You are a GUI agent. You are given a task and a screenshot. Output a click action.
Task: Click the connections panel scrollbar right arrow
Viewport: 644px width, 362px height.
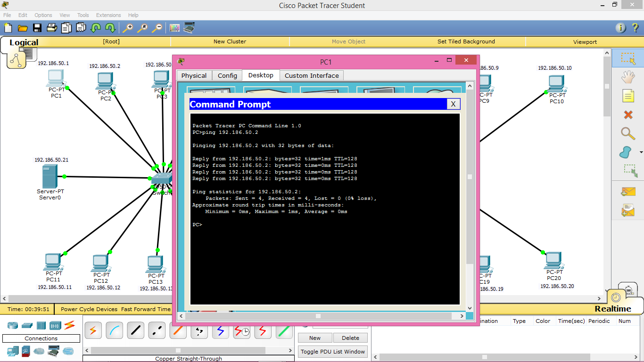pyautogui.click(x=290, y=350)
